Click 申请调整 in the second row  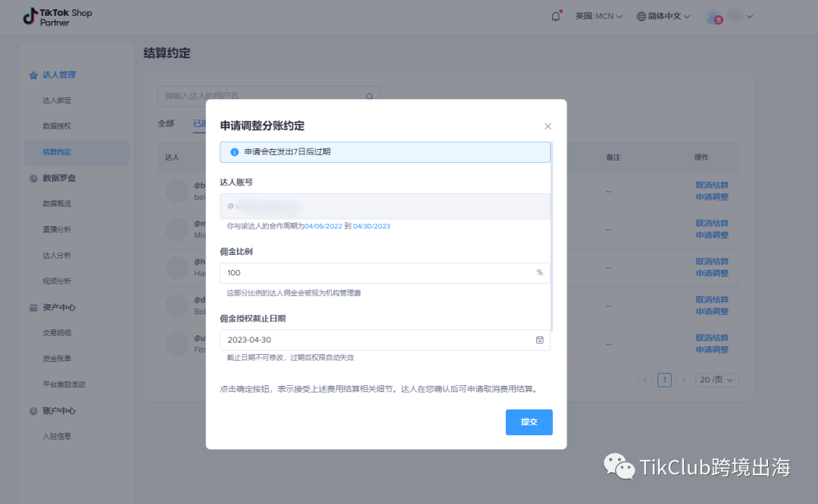[x=711, y=235]
